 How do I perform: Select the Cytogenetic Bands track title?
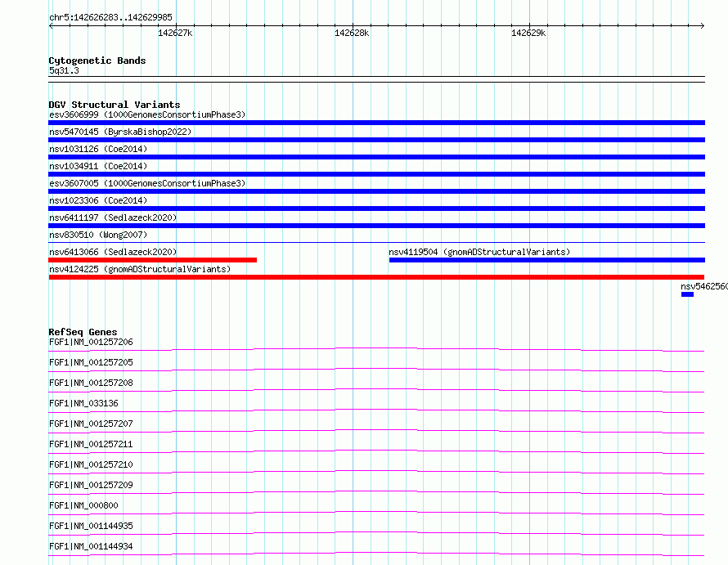(97, 61)
